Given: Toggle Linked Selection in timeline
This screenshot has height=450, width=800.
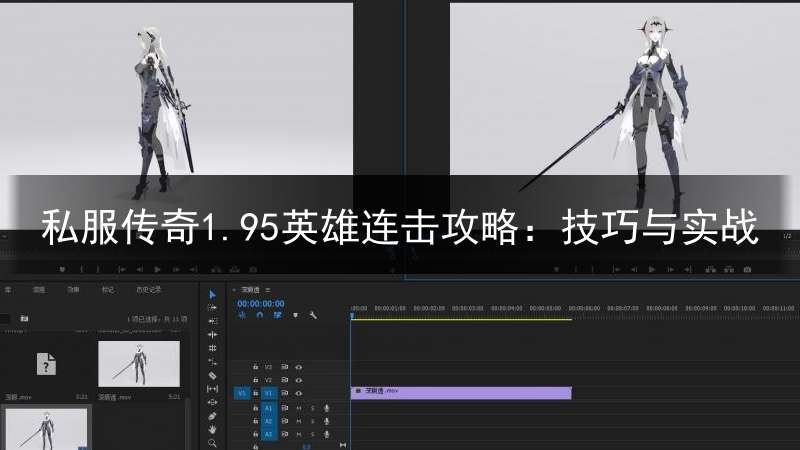Looking at the screenshot, I should (x=278, y=315).
